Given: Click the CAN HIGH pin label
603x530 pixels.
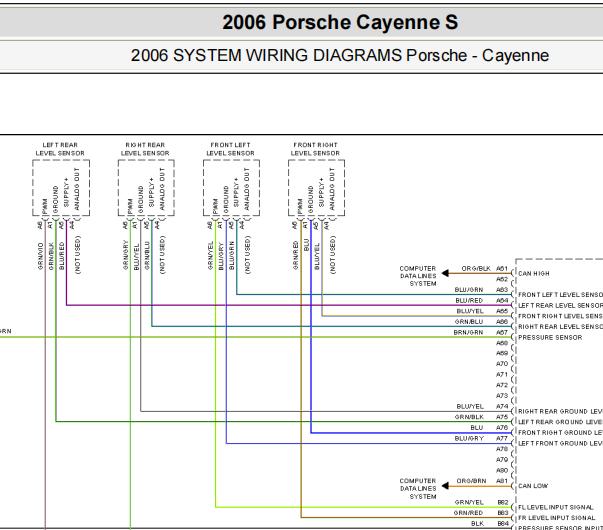Looking at the screenshot, I should point(534,273).
